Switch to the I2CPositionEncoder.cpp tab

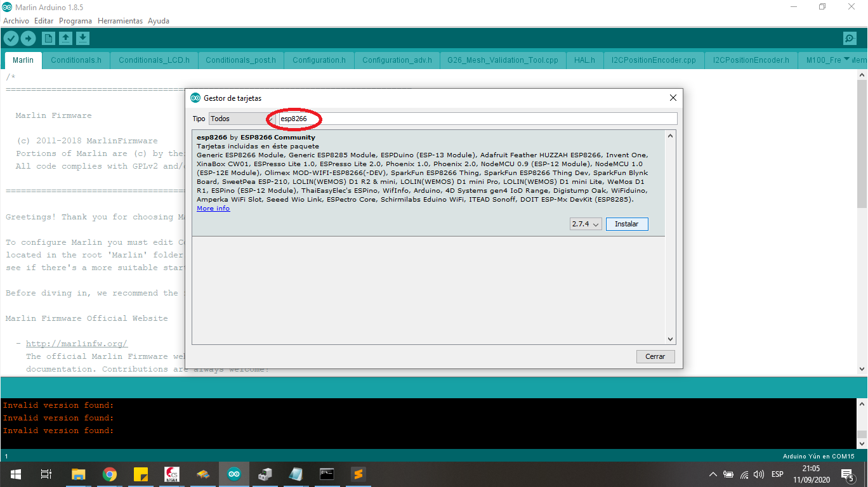(654, 60)
